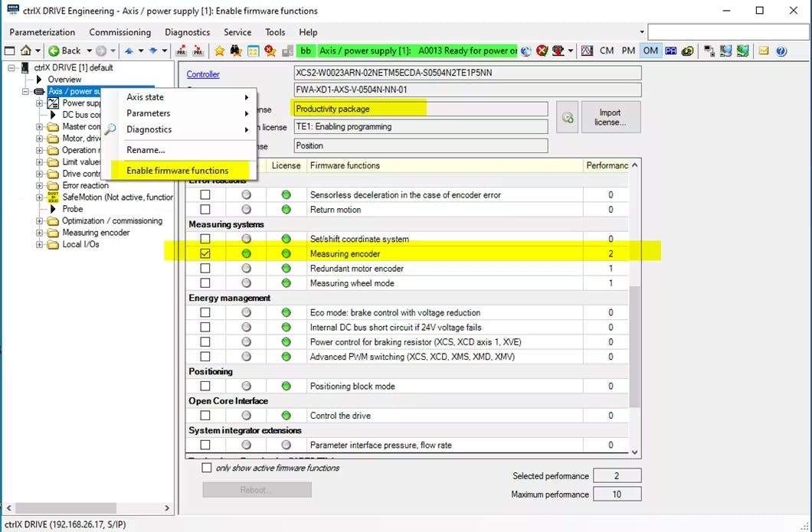Click the envelope message icon in toolbar
Screen dimensions: 812x532
[764, 51]
